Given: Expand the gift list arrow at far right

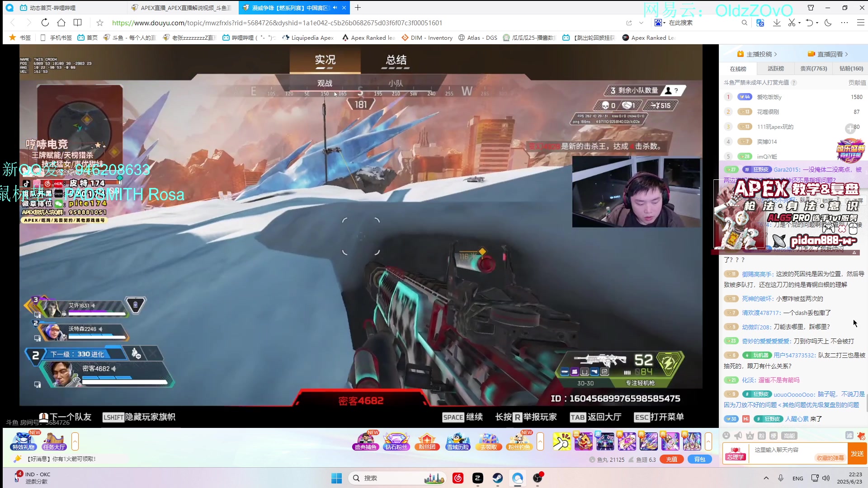Looking at the screenshot, I should pyautogui.click(x=708, y=441).
